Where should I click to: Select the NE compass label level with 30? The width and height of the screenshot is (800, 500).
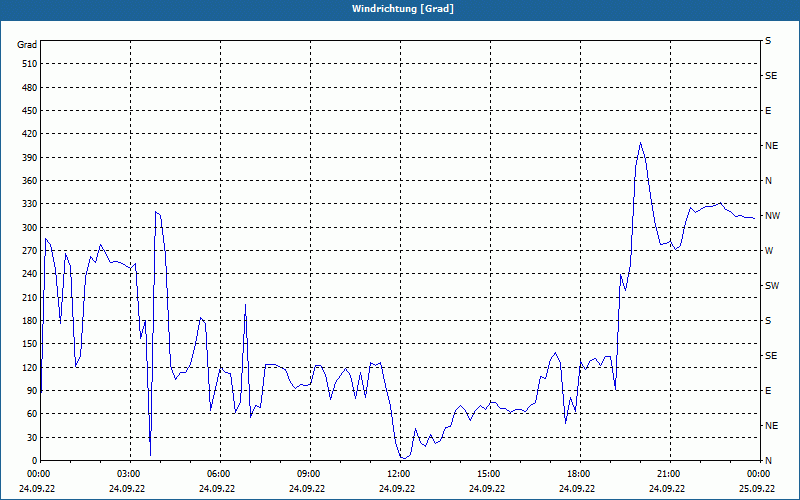pyautogui.click(x=771, y=426)
